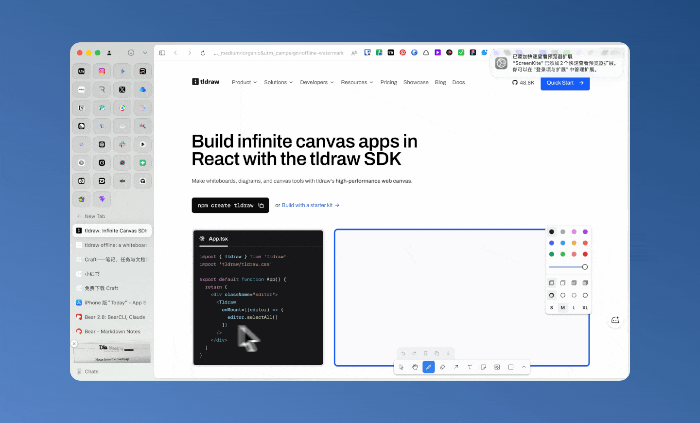Click the opacity slider handle

point(584,267)
